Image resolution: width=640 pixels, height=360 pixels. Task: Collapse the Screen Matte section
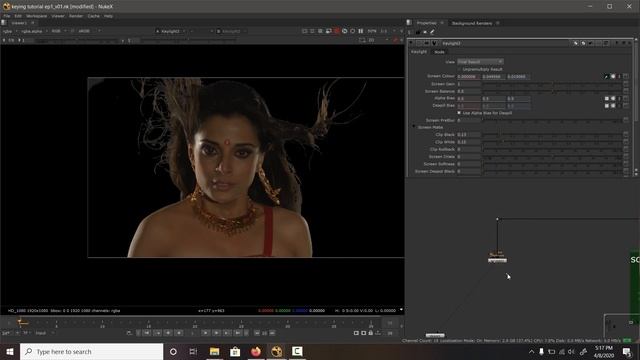413,127
